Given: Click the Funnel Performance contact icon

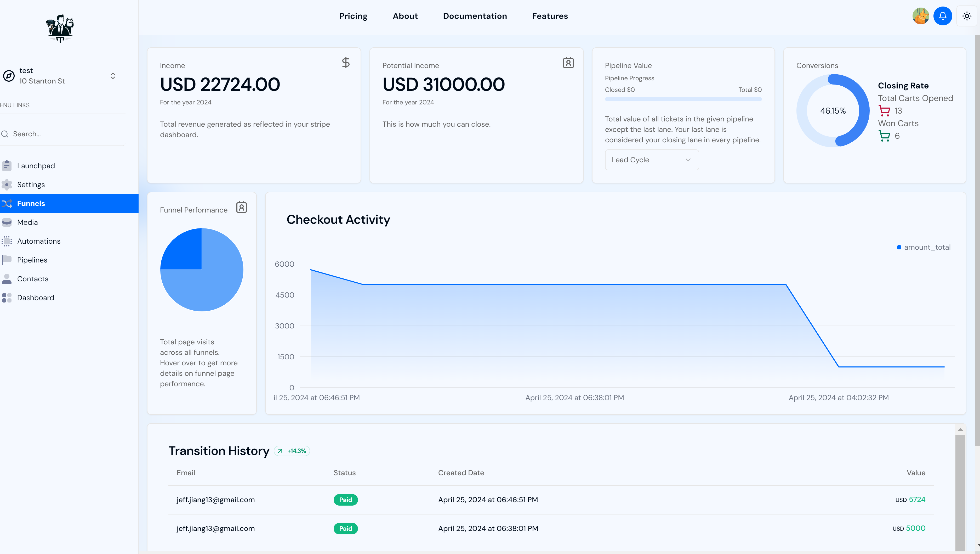Looking at the screenshot, I should pyautogui.click(x=241, y=208).
